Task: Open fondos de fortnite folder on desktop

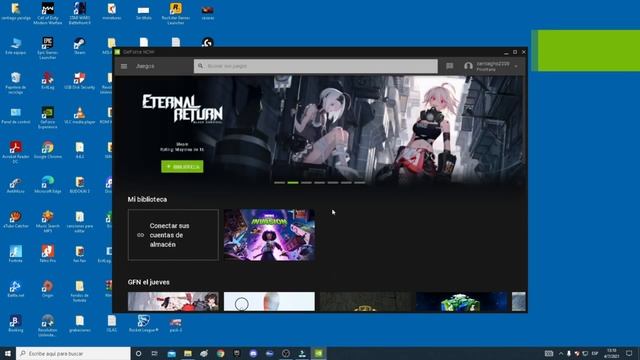Action: tap(80, 291)
